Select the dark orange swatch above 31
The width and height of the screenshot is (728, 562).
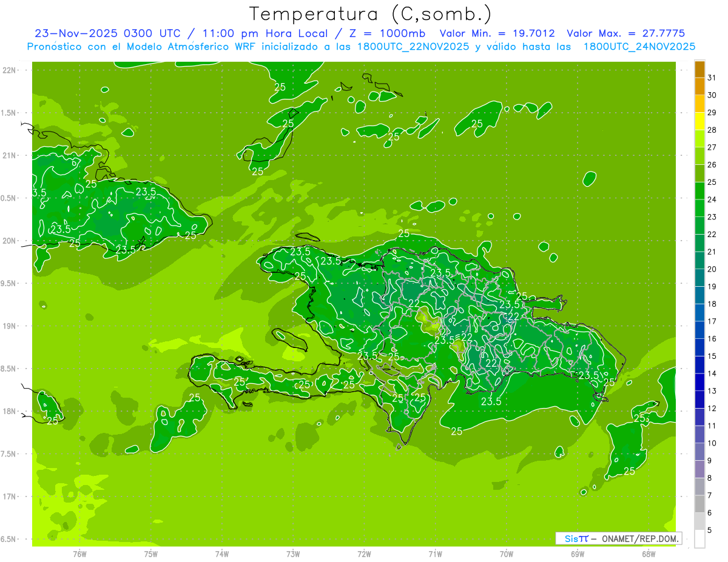pos(699,69)
